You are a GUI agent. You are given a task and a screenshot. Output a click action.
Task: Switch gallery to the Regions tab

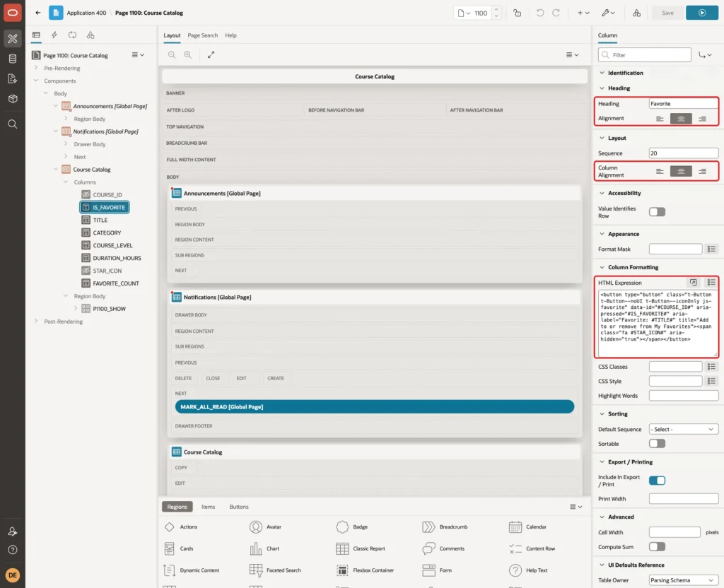tap(177, 507)
